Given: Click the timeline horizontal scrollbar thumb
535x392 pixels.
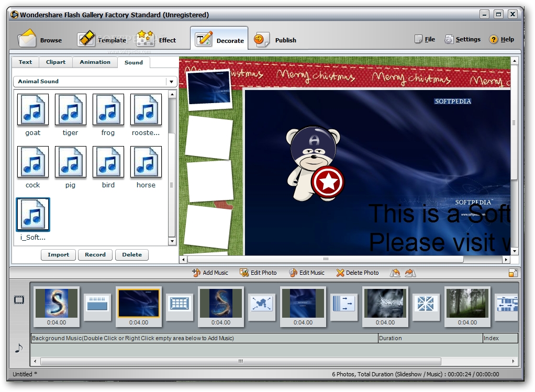Looking at the screenshot, I should click(x=241, y=361).
